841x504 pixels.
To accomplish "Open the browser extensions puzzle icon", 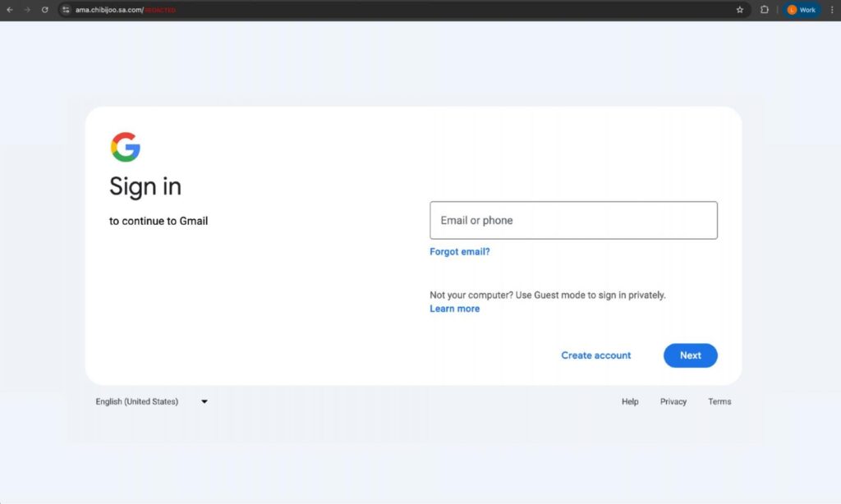I will tap(765, 10).
